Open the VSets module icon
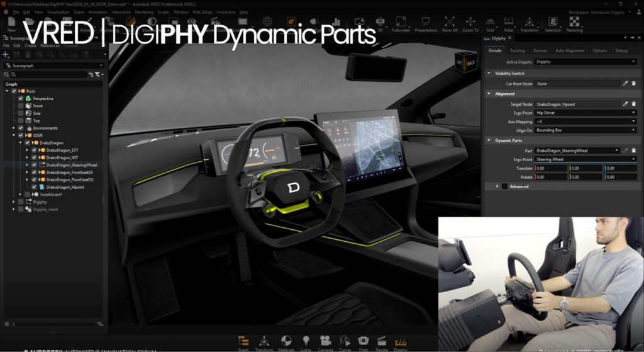 363,341
